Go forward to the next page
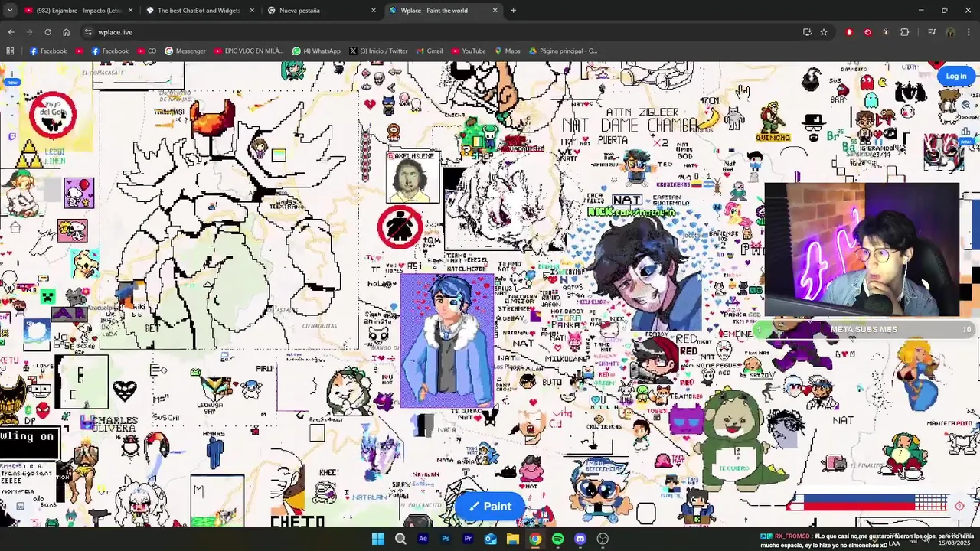Image resolution: width=980 pixels, height=551 pixels. point(29,32)
